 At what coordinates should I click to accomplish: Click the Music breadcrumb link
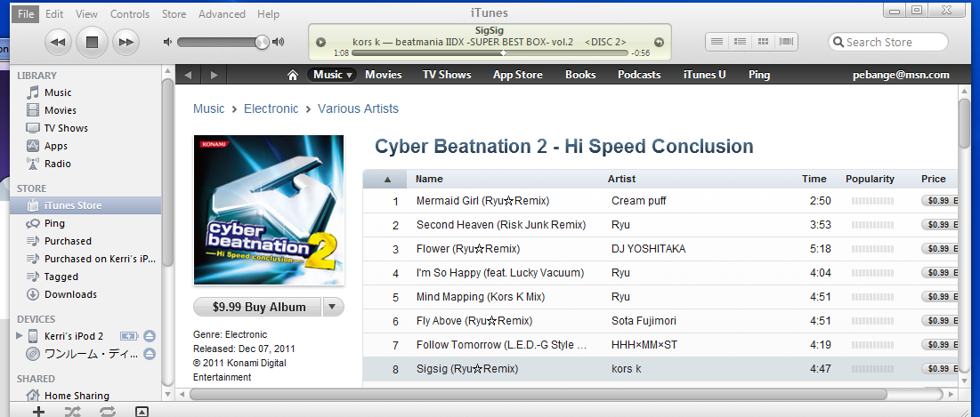point(209,108)
